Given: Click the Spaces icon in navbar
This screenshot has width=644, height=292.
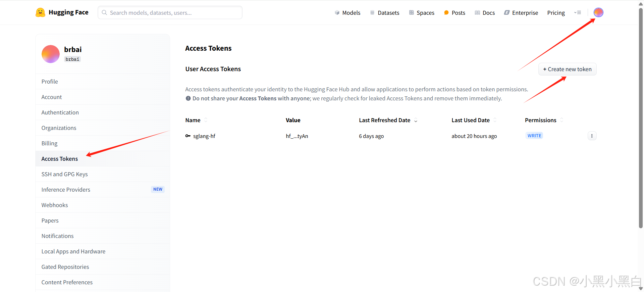Looking at the screenshot, I should click(411, 13).
